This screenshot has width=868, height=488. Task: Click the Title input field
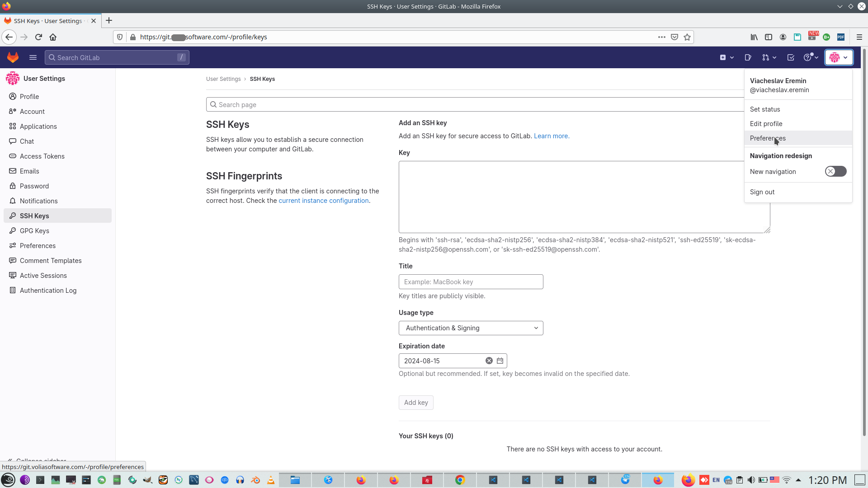click(x=471, y=282)
